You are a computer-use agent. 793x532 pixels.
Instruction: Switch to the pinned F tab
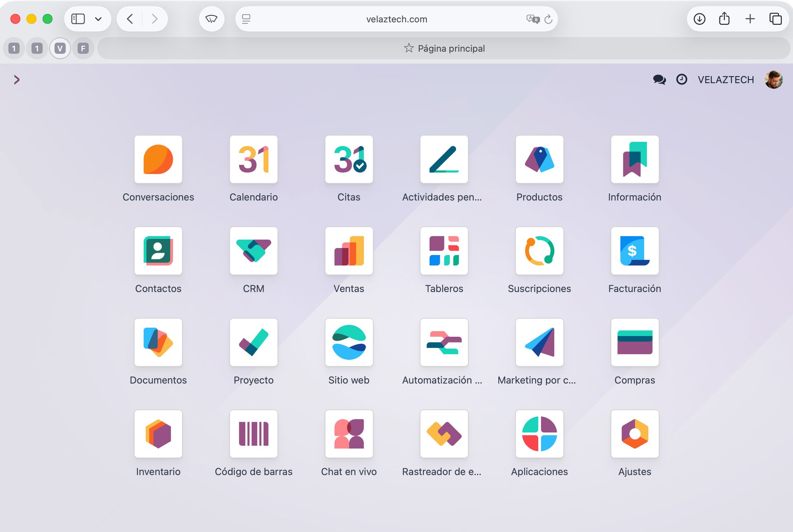83,49
